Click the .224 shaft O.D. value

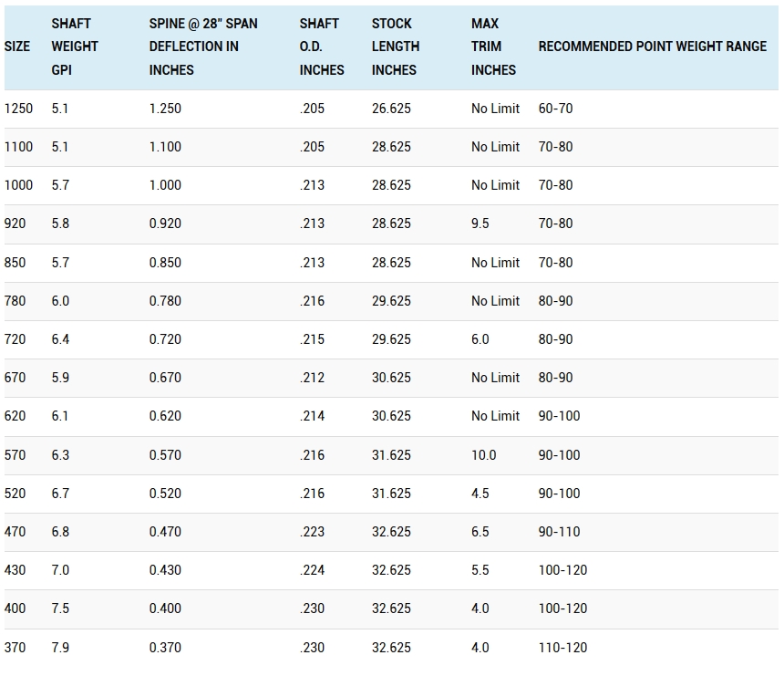(312, 570)
